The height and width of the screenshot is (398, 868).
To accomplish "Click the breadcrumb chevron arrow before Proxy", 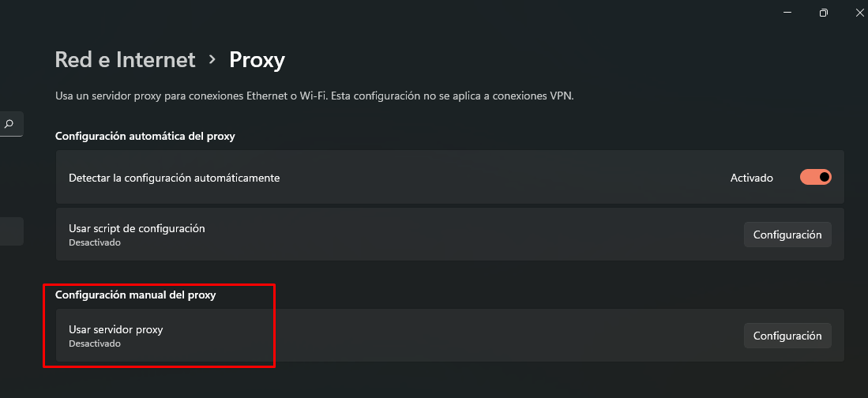I will point(212,60).
